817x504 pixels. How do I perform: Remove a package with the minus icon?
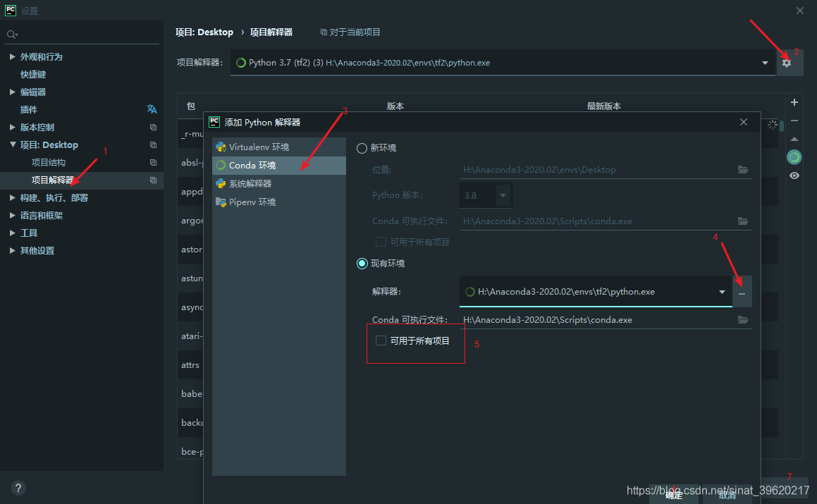[794, 121]
